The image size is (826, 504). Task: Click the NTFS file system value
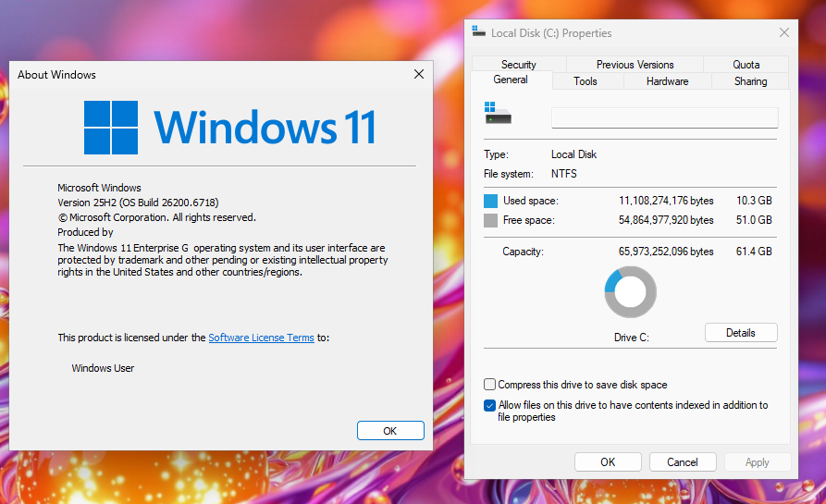tap(563, 174)
